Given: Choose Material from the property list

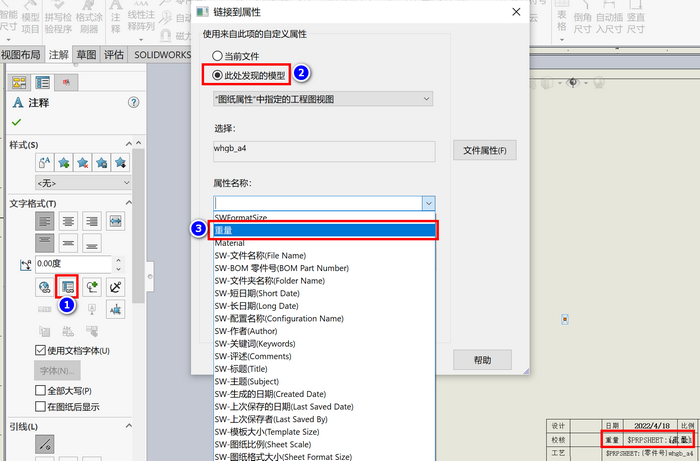Looking at the screenshot, I should [325, 243].
